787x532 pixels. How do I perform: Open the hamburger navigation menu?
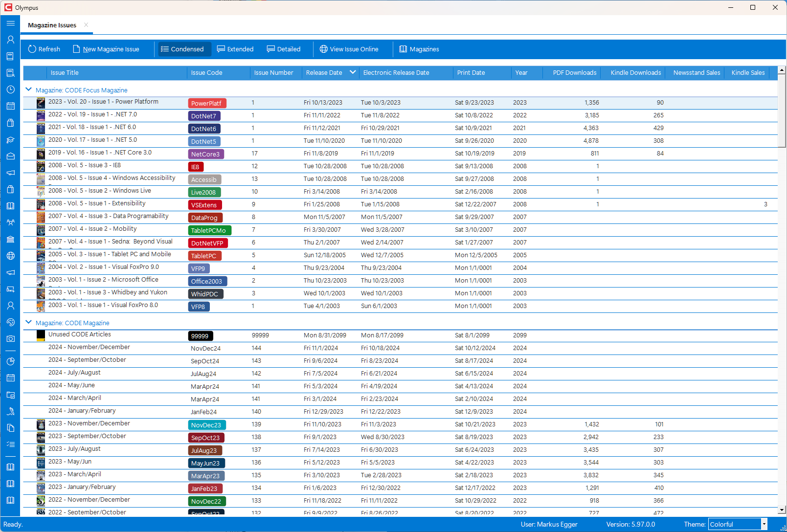(x=10, y=23)
